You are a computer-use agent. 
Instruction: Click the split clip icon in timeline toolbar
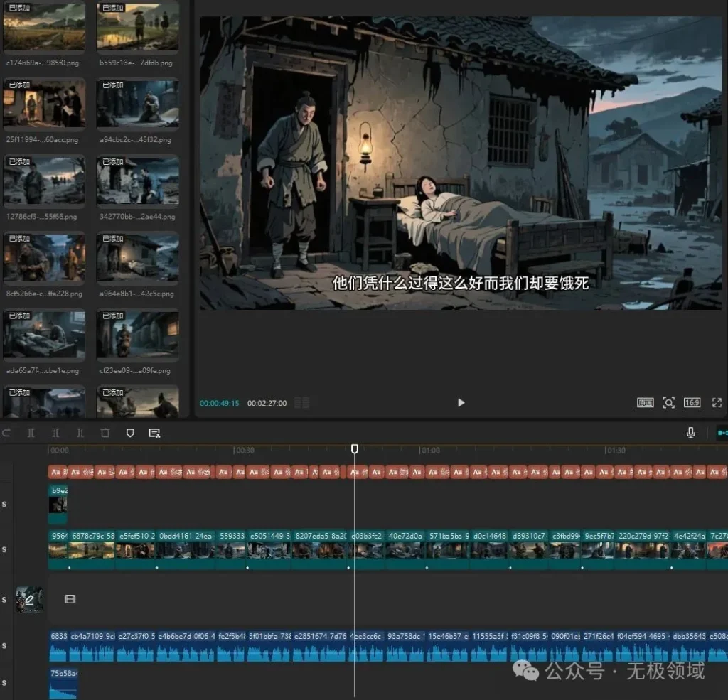(x=31, y=433)
